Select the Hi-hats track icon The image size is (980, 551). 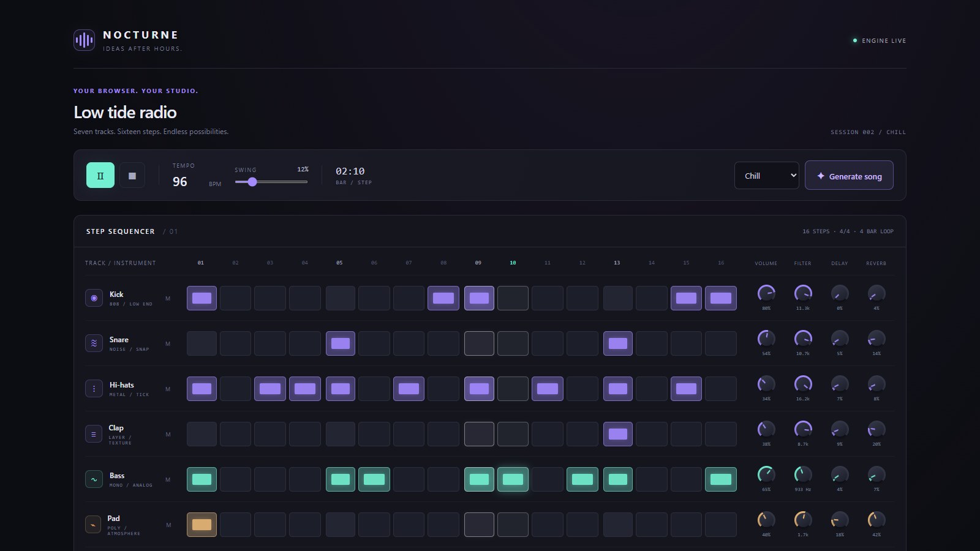pyautogui.click(x=94, y=389)
